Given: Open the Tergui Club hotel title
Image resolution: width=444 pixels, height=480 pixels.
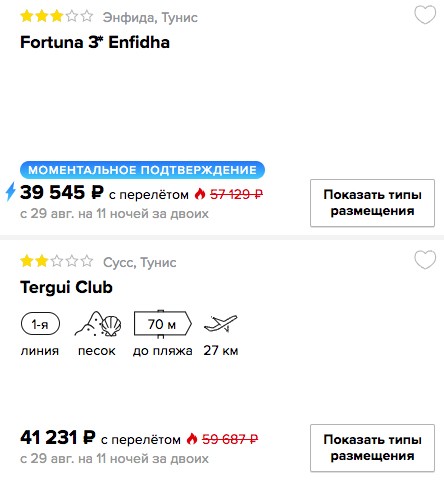Looking at the screenshot, I should click(x=66, y=287).
